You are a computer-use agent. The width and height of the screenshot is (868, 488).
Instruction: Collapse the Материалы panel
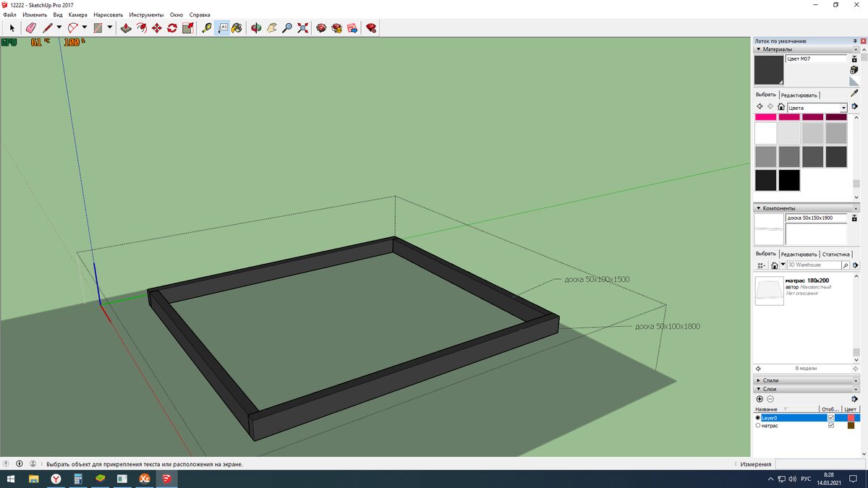coord(758,49)
